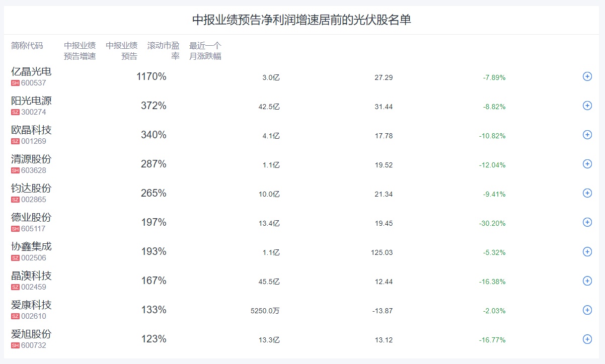Select the SZ badge beside code 001269
Image resolution: width=605 pixels, height=364 pixels.
pos(15,141)
